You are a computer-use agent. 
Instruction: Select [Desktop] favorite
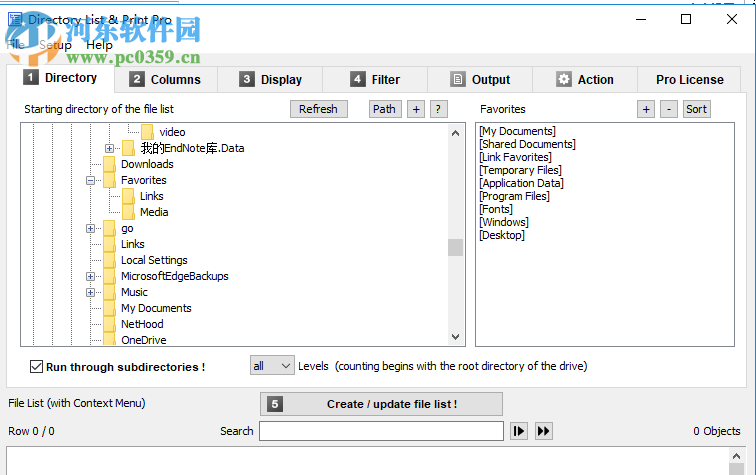click(x=502, y=235)
